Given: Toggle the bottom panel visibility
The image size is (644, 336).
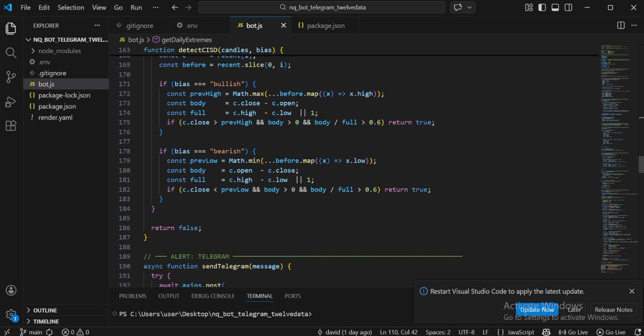Looking at the screenshot, I should [556, 7].
